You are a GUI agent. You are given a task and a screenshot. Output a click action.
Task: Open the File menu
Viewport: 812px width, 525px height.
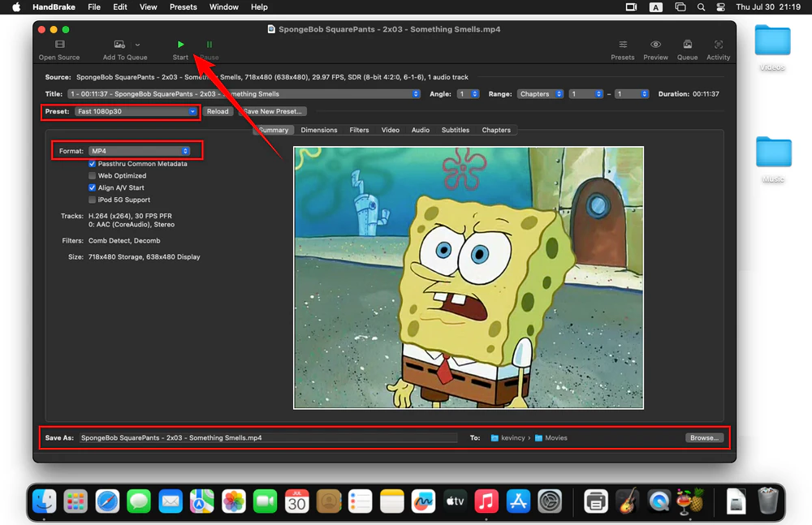94,7
